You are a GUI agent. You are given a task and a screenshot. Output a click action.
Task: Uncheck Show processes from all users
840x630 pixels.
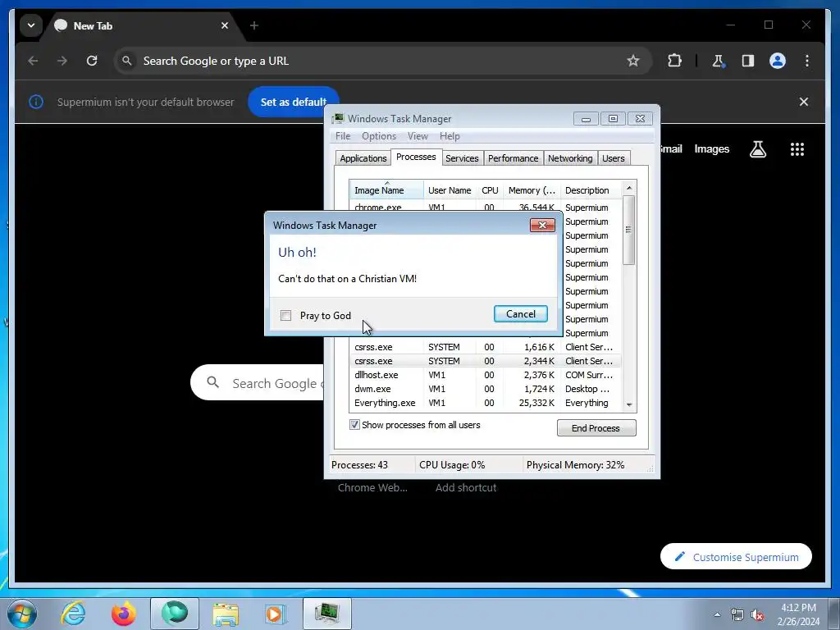[354, 425]
